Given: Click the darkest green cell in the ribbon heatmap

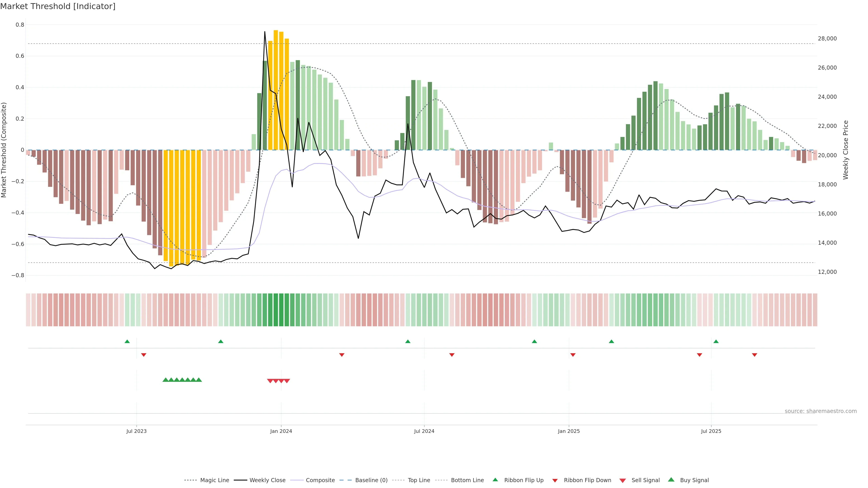Looking at the screenshot, I should point(276,310).
